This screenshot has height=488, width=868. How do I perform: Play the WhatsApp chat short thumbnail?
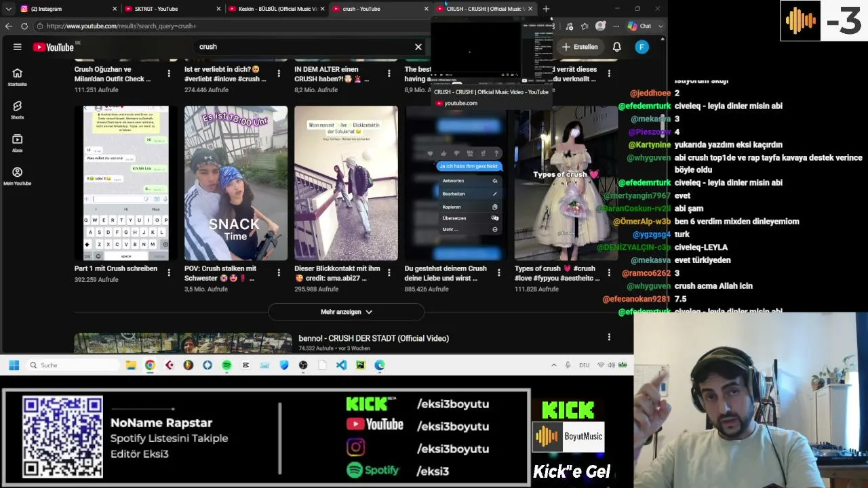pyautogui.click(x=126, y=183)
